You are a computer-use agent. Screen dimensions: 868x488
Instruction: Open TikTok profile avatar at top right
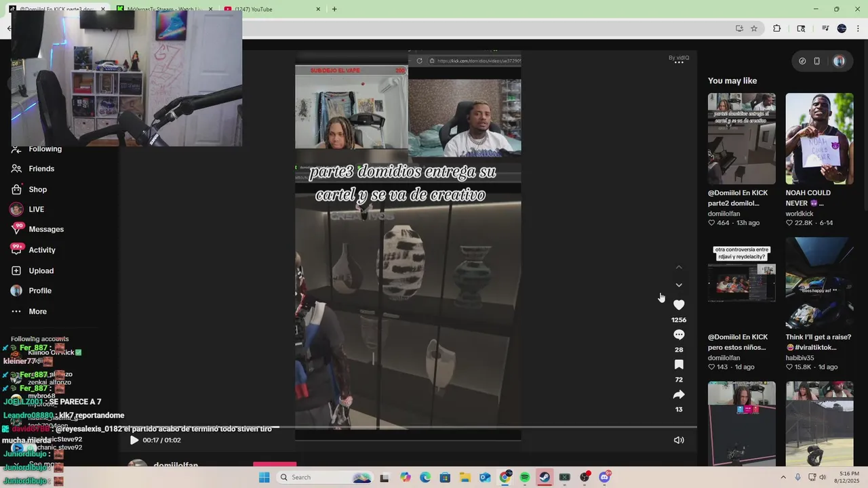840,61
